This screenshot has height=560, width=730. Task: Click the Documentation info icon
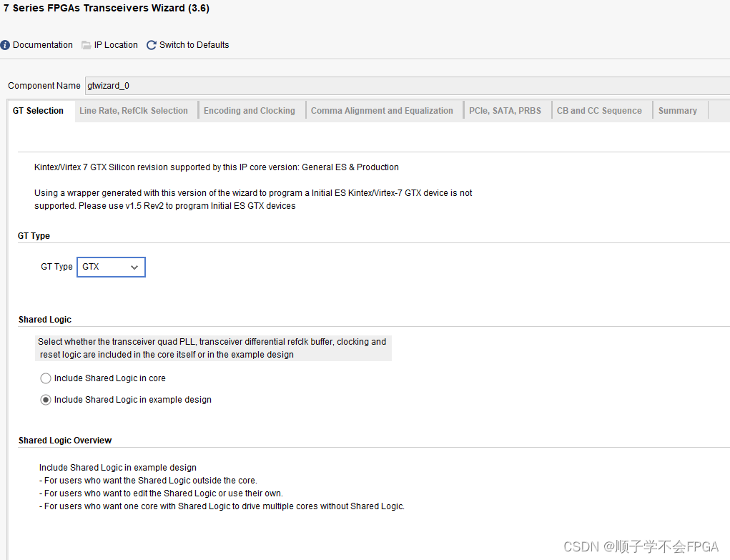point(5,45)
